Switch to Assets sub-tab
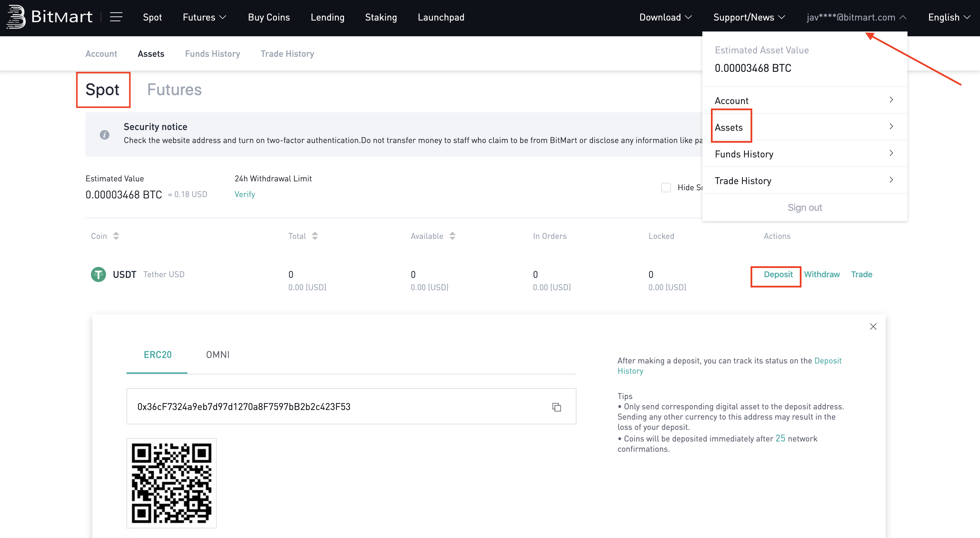The height and width of the screenshot is (538, 980). [151, 54]
